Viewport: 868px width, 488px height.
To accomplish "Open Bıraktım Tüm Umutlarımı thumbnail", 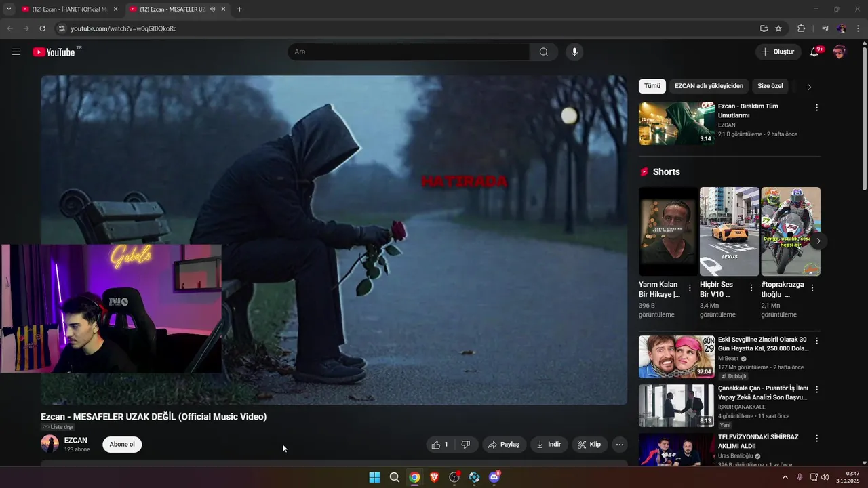I will [676, 123].
